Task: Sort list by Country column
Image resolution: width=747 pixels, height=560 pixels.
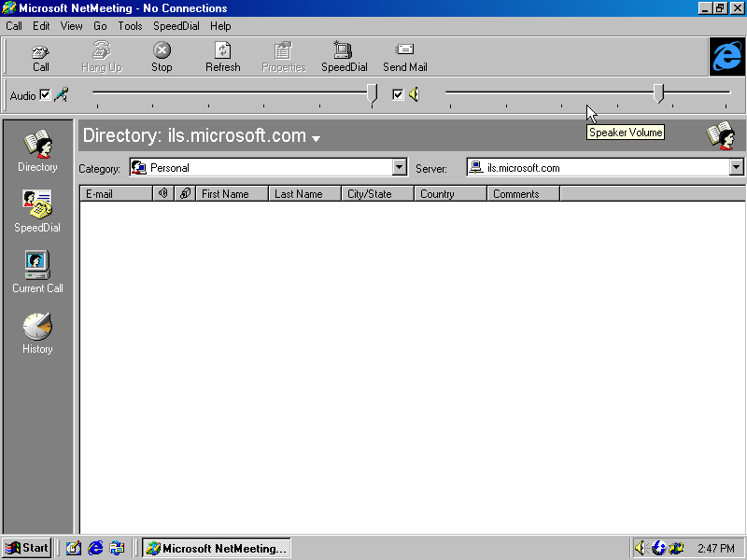Action: [x=451, y=193]
